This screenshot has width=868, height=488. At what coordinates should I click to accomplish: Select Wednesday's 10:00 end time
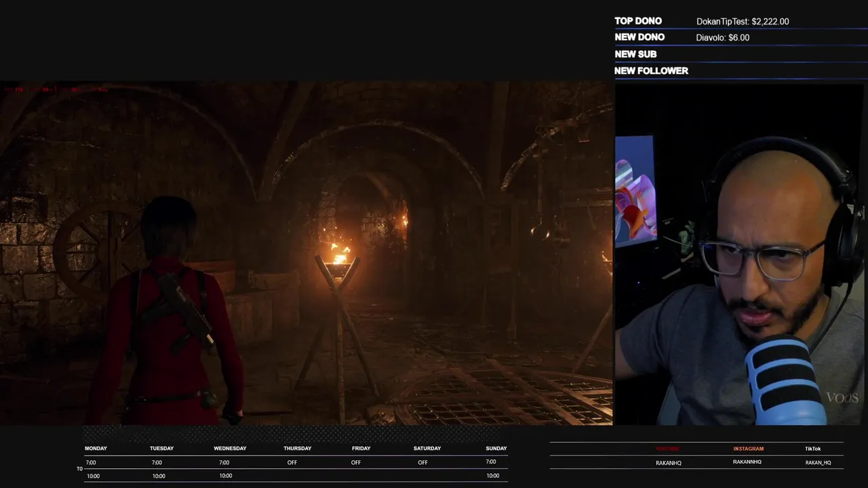226,476
